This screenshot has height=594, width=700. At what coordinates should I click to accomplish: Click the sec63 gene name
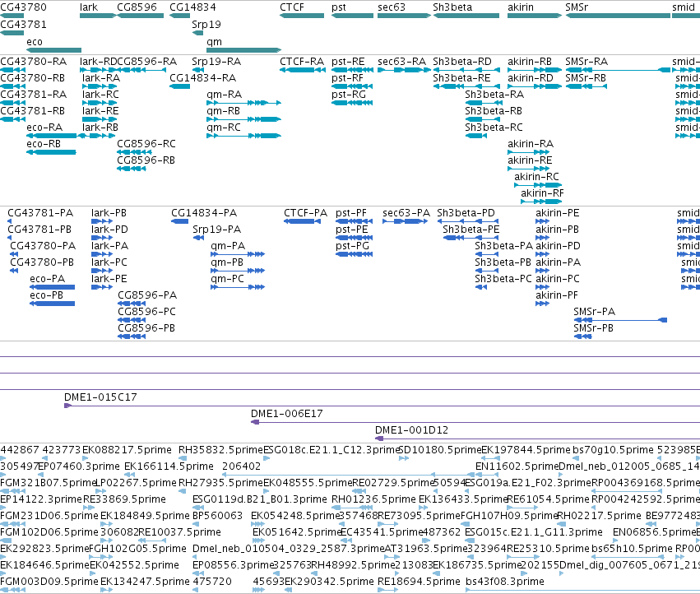[391, 7]
